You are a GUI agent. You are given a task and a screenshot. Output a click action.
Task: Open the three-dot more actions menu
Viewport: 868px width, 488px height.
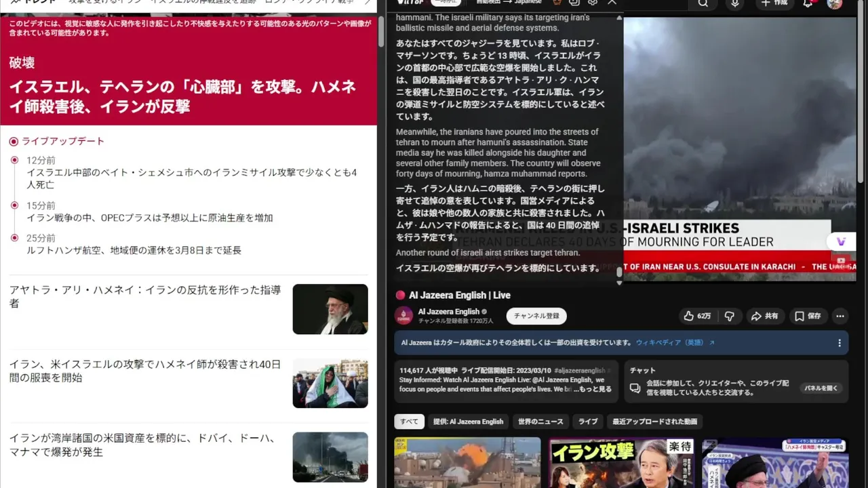[x=840, y=316]
